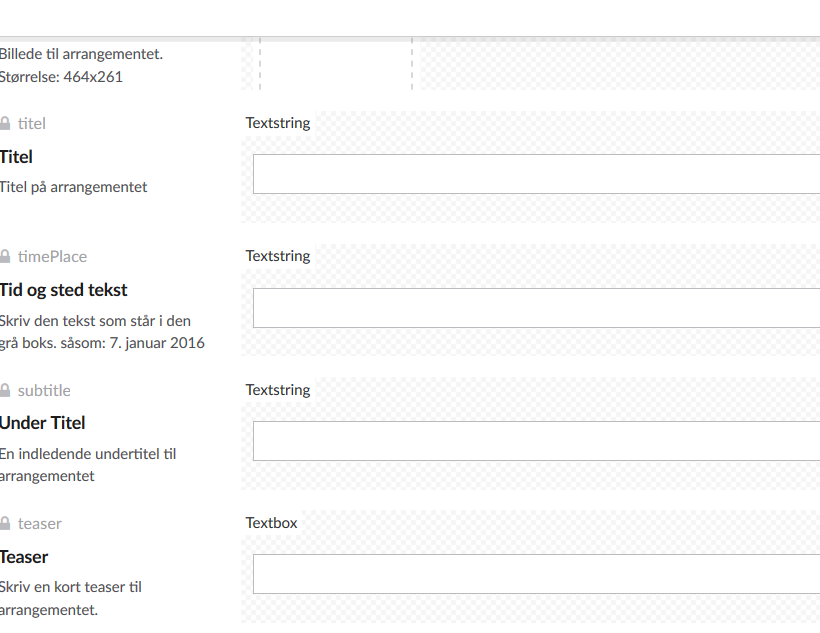The image size is (820, 633).
Task: Click the lock icon beside titel alias
Action: click(5, 123)
